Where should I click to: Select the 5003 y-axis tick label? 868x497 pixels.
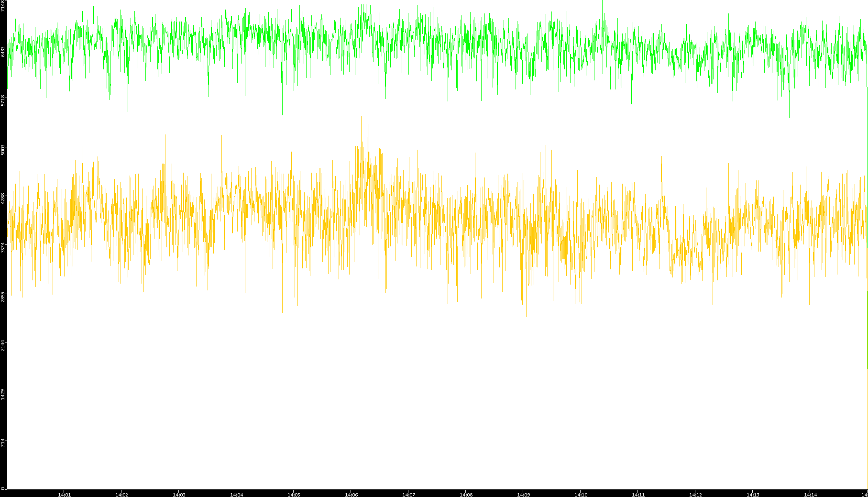click(x=3, y=150)
